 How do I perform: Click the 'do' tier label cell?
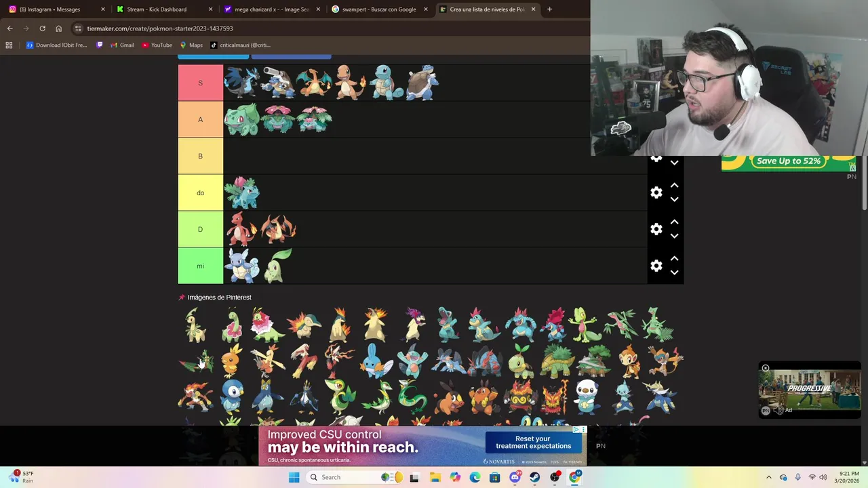[x=200, y=192]
